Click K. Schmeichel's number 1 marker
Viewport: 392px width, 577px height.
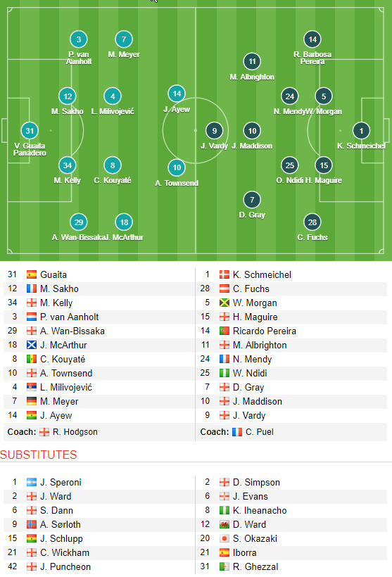point(361,131)
